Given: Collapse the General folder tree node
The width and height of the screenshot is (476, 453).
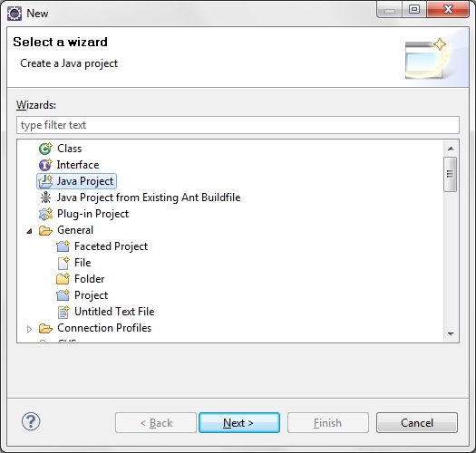Looking at the screenshot, I should pos(29,231).
